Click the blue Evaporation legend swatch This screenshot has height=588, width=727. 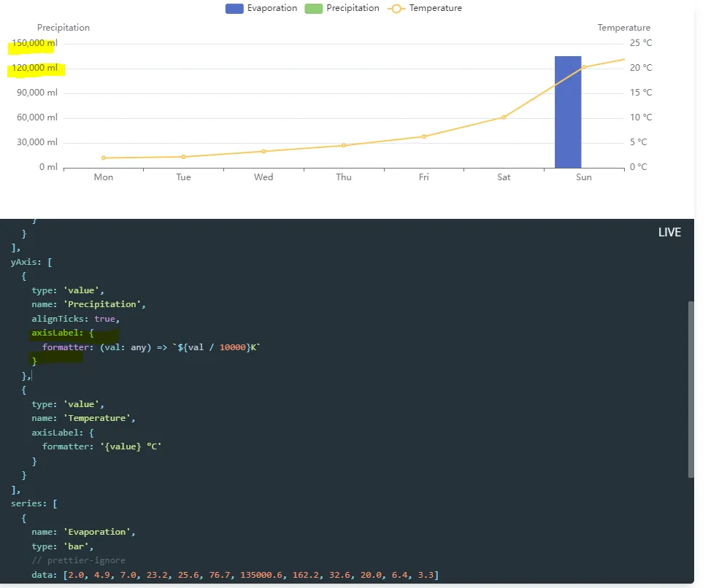point(234,8)
